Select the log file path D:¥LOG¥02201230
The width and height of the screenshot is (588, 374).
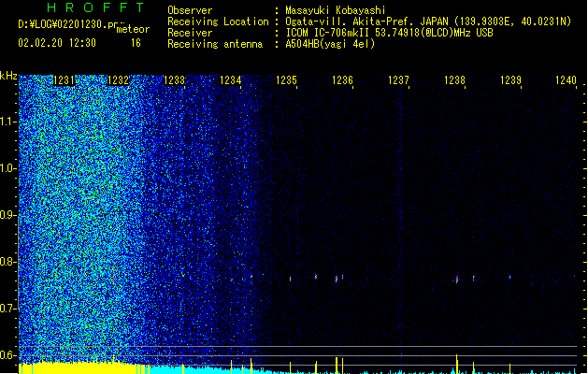[x=63, y=24]
